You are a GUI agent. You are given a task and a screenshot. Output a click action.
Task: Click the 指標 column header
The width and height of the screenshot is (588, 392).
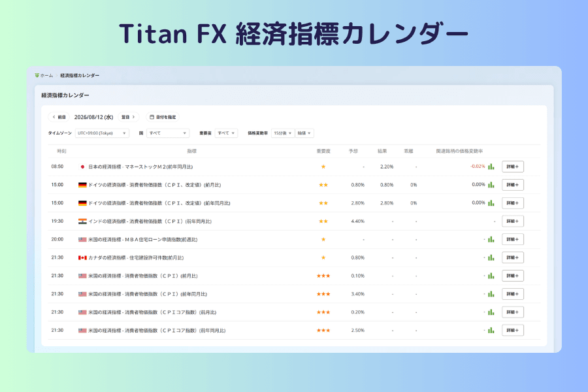(191, 151)
